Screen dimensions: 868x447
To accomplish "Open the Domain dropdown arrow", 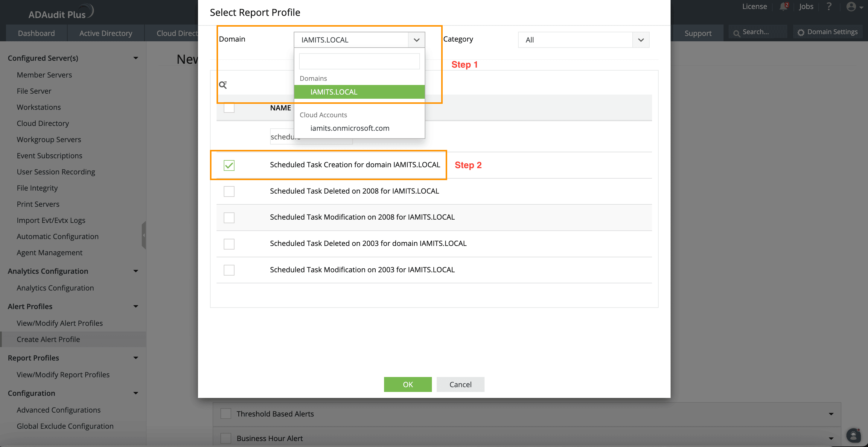I will 416,40.
